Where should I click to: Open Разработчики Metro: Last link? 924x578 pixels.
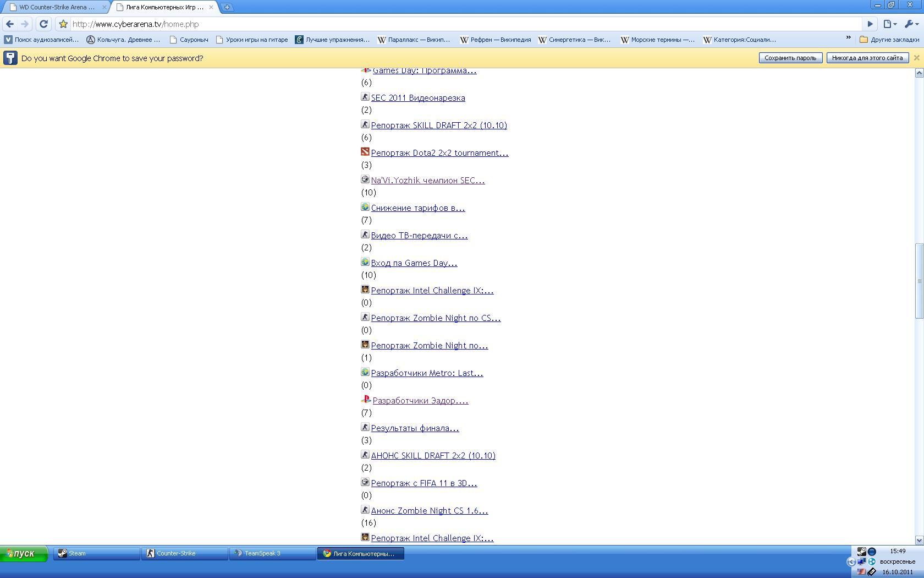(427, 373)
